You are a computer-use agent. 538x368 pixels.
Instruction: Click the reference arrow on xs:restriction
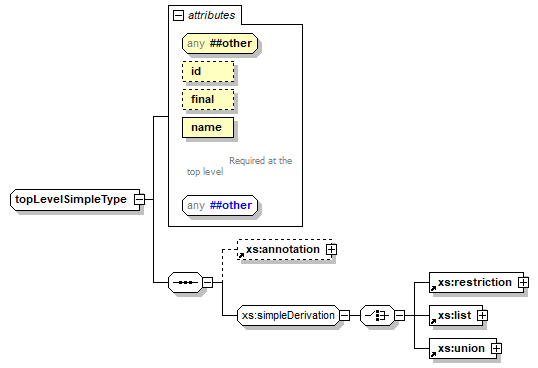[433, 288]
